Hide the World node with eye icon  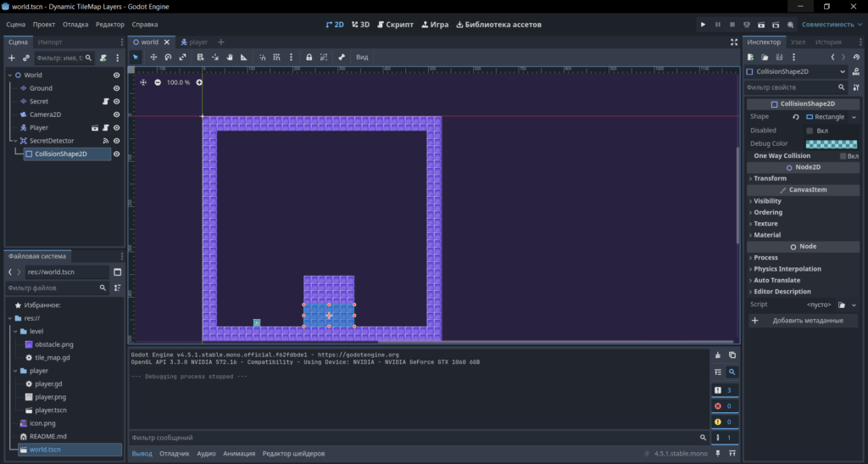(116, 75)
